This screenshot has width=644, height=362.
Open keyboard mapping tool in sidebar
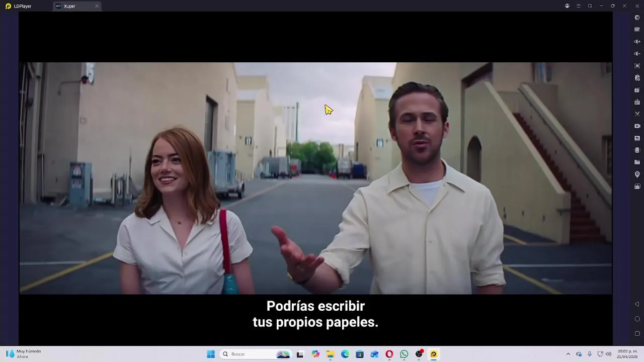[637, 30]
